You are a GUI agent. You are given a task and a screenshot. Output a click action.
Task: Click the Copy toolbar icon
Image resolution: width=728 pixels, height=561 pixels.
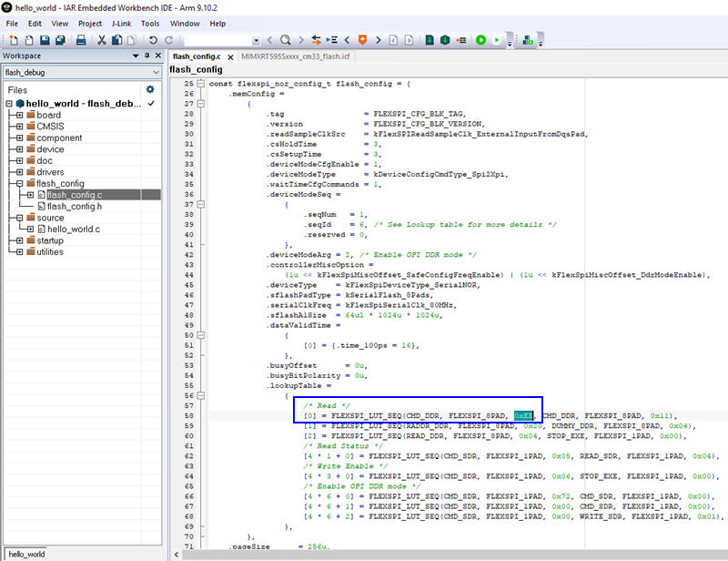click(x=117, y=40)
